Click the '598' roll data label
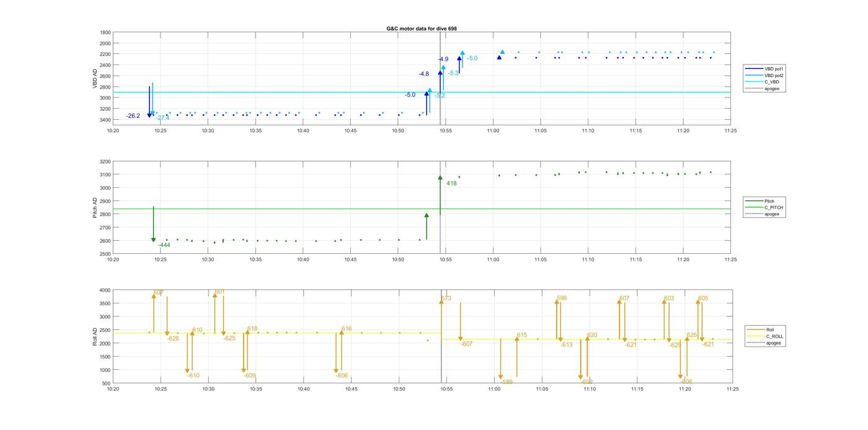The height and width of the screenshot is (430, 868). 562,298
